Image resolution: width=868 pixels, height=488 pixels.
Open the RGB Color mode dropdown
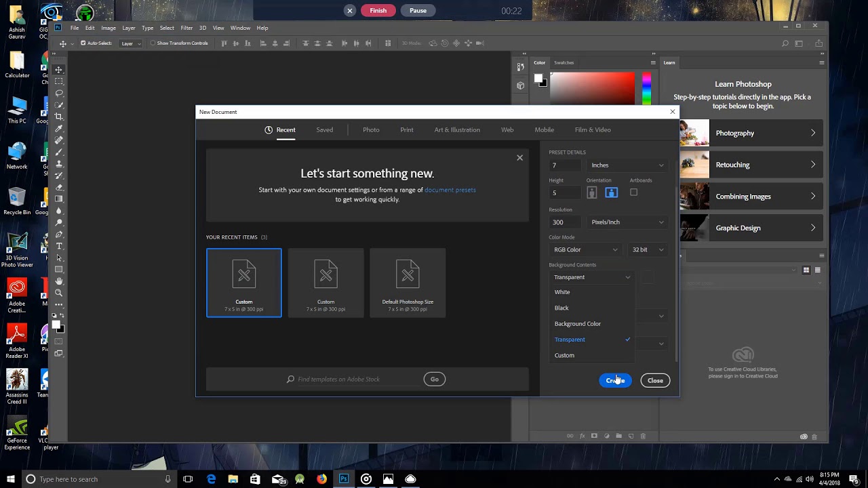[x=585, y=249]
